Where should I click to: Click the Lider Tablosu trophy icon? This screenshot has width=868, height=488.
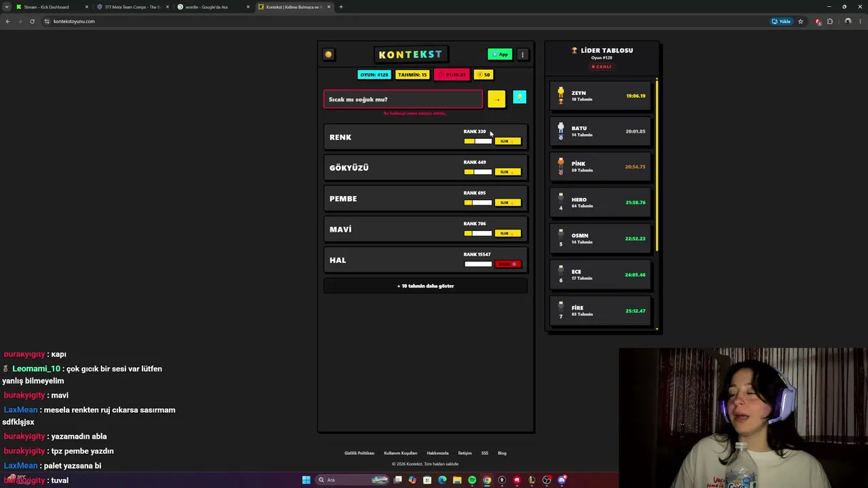pyautogui.click(x=574, y=50)
